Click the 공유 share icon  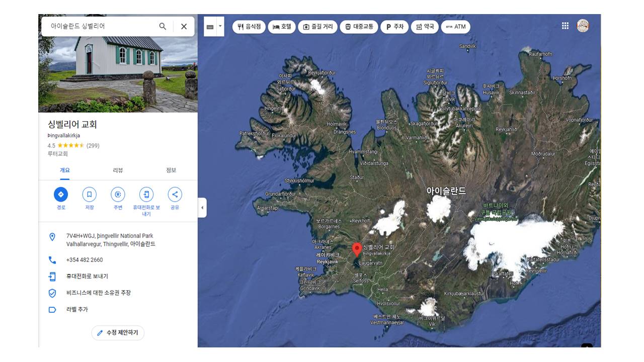pos(175,195)
